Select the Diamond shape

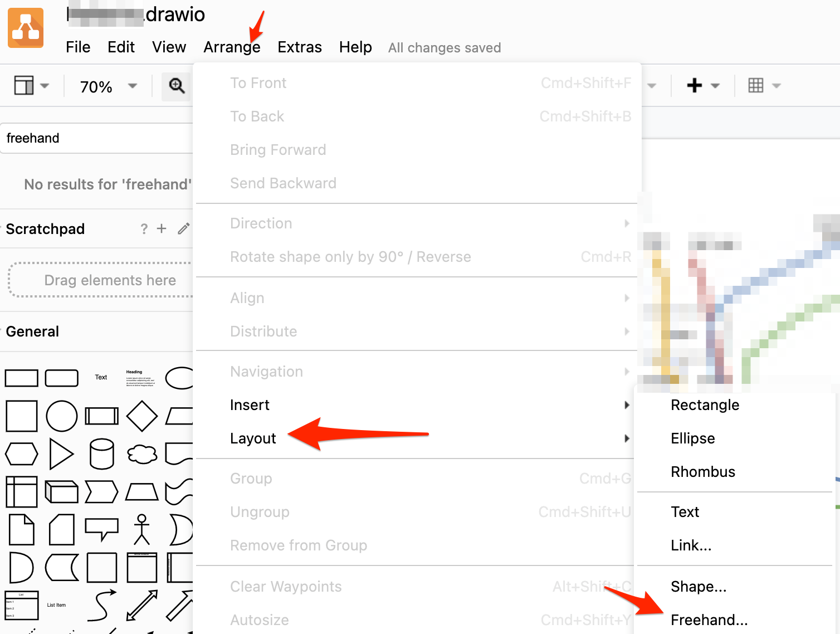141,416
